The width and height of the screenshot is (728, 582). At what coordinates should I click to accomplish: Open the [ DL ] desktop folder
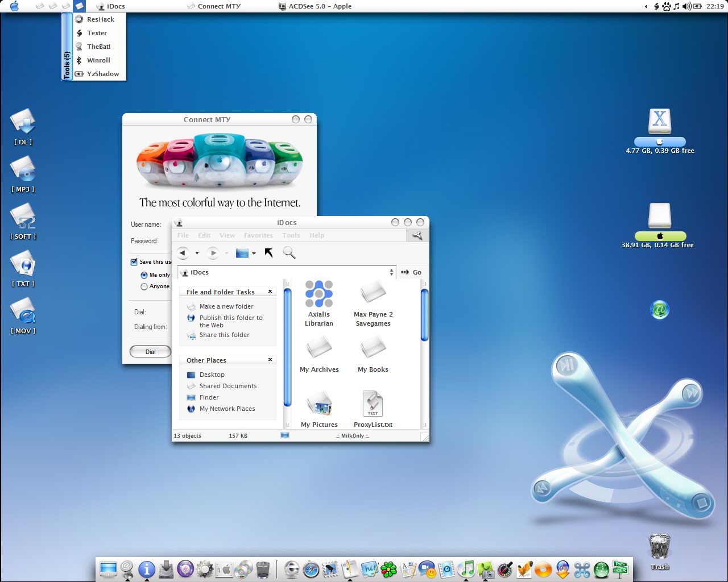[x=23, y=127]
